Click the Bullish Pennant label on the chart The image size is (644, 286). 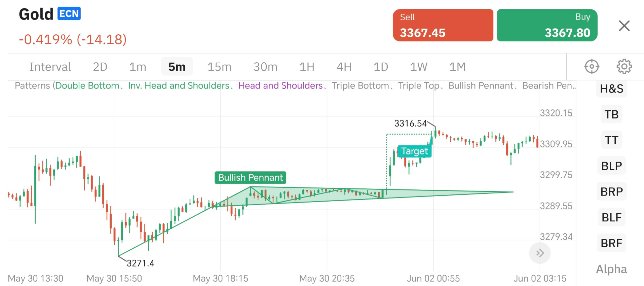250,178
